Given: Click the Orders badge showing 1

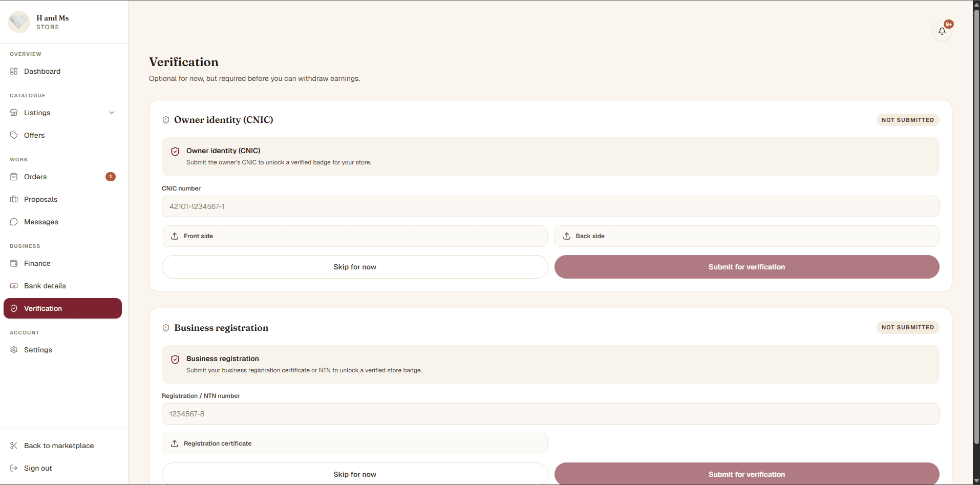Looking at the screenshot, I should point(111,177).
